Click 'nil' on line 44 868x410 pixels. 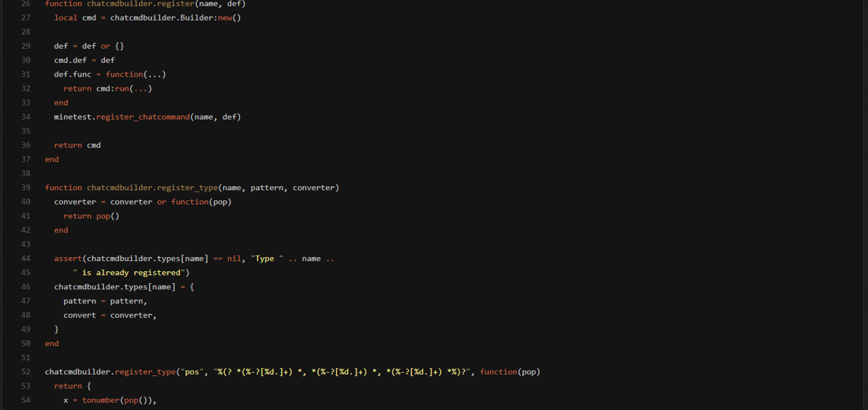(x=234, y=259)
